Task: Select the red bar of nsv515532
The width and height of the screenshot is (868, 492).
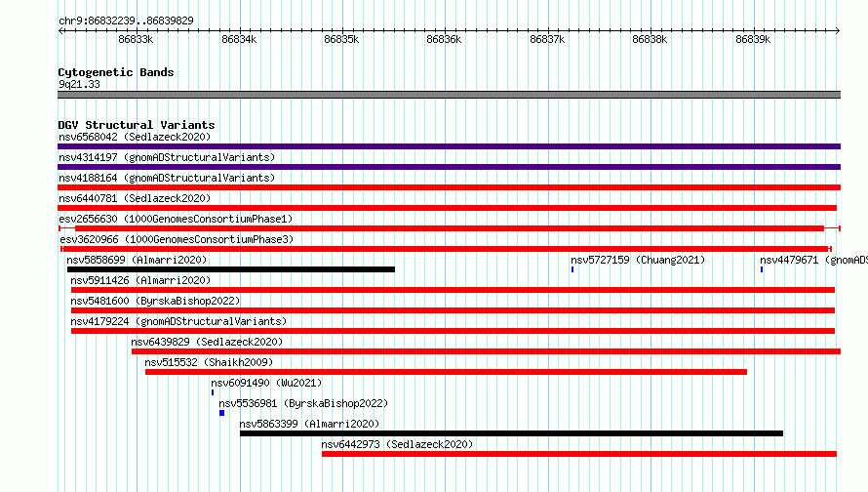Action: click(x=446, y=372)
